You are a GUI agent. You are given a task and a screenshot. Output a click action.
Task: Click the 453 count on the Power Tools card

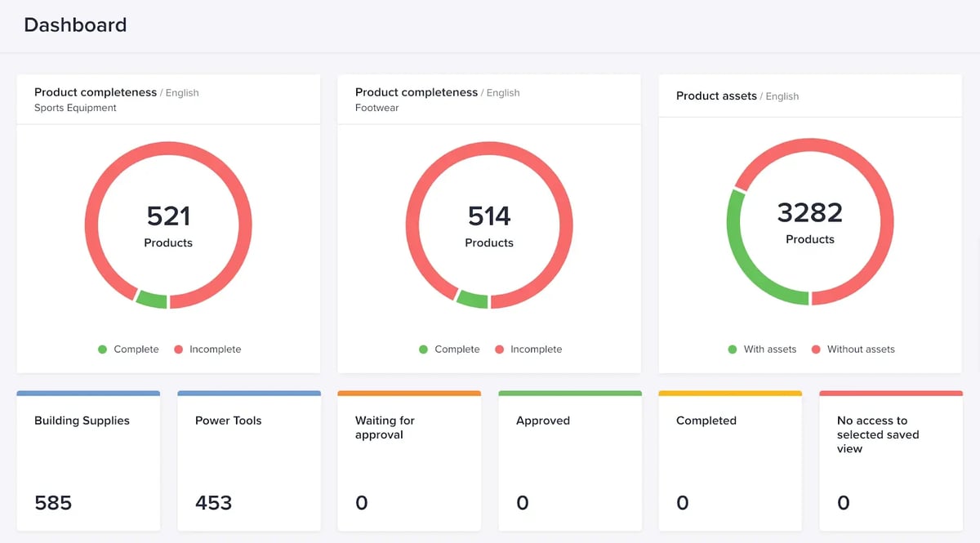[214, 502]
